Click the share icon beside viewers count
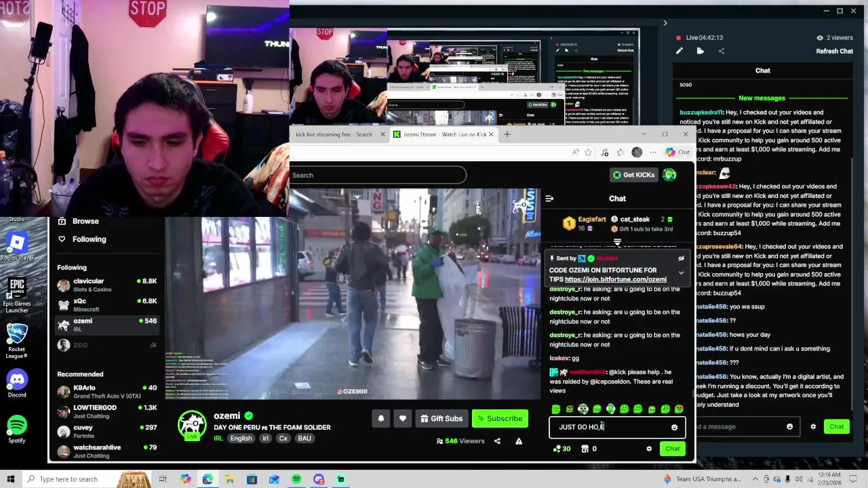 [x=497, y=441]
